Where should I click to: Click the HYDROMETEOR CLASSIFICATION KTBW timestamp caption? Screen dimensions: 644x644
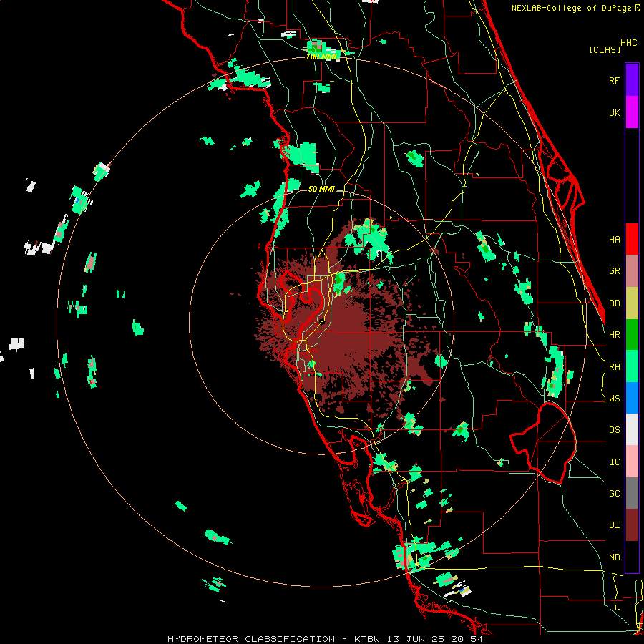click(325, 639)
